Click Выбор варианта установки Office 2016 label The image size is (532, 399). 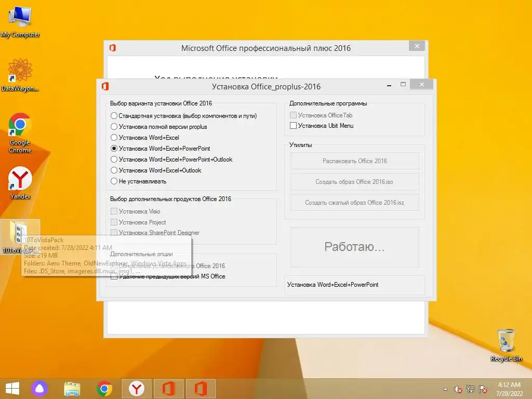tap(161, 103)
